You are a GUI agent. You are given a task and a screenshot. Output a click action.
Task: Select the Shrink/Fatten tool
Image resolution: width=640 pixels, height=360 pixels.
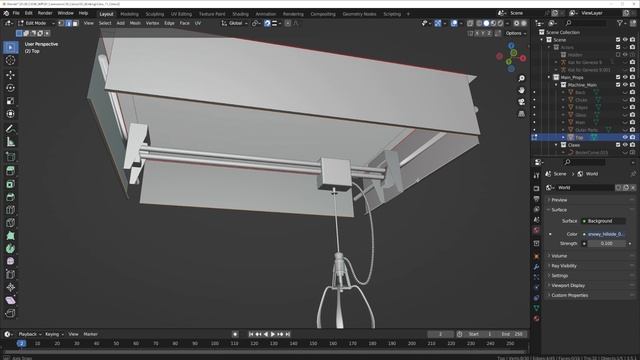pos(11,287)
